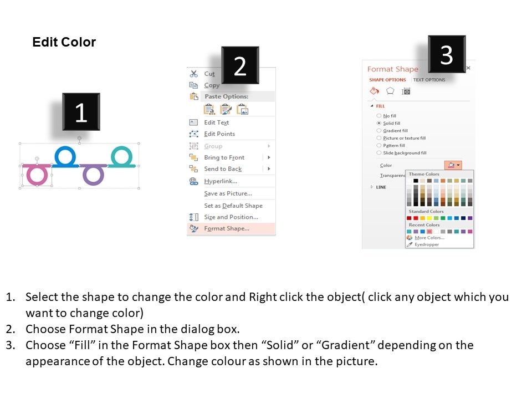532x399 pixels.
Task: Click the Paste as Picture icon
Action: (242, 109)
